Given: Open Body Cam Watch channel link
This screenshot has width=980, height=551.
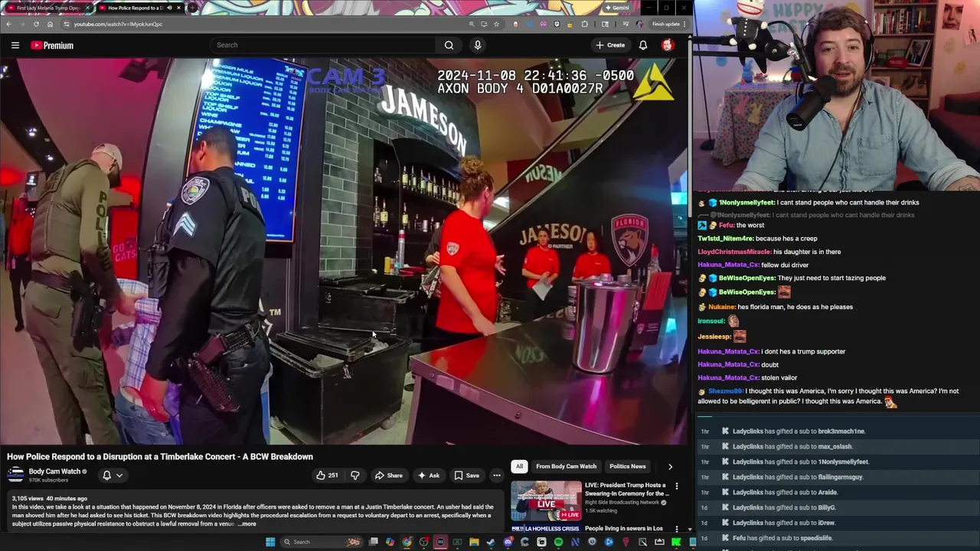Looking at the screenshot, I should [54, 471].
